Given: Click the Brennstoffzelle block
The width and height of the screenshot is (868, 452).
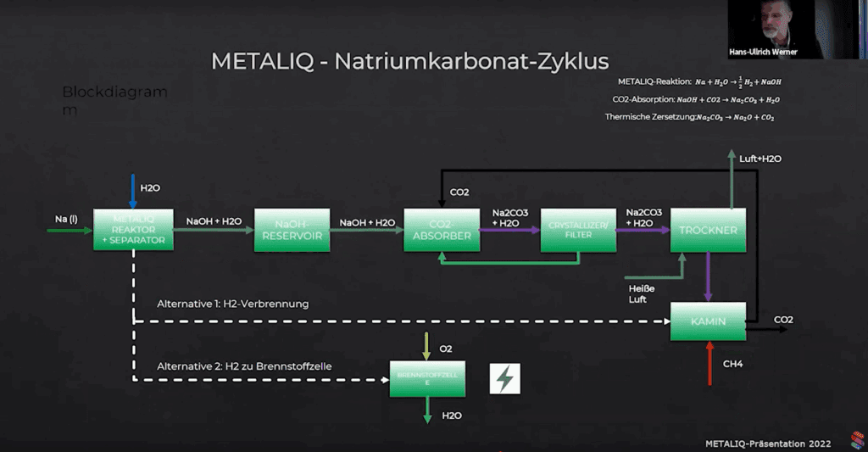Looking at the screenshot, I should 427,378.
